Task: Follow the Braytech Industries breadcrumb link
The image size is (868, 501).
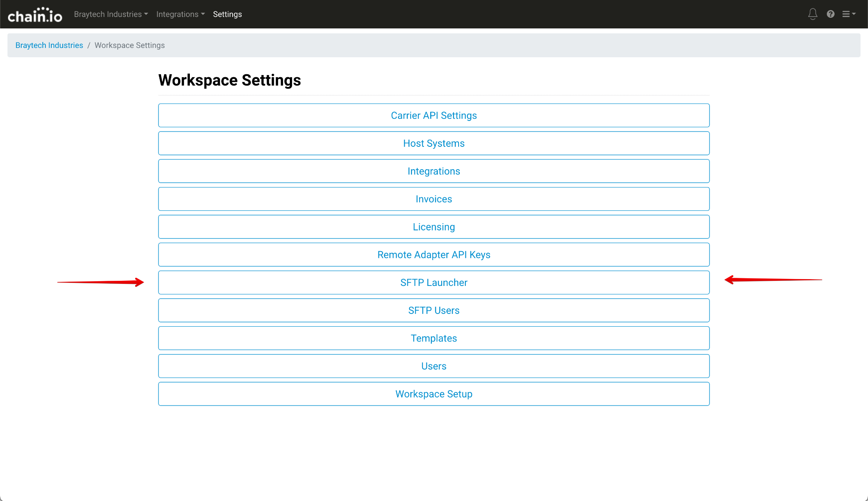Action: 49,45
